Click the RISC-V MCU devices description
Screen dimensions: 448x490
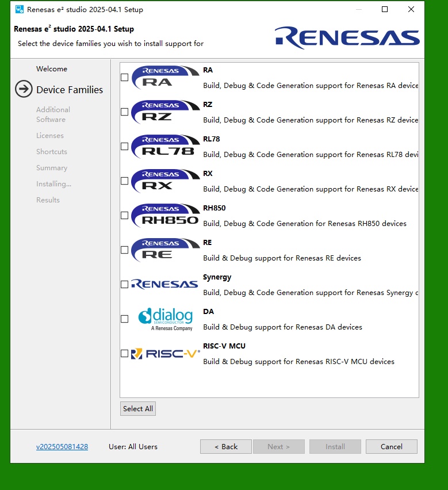pyautogui.click(x=298, y=362)
